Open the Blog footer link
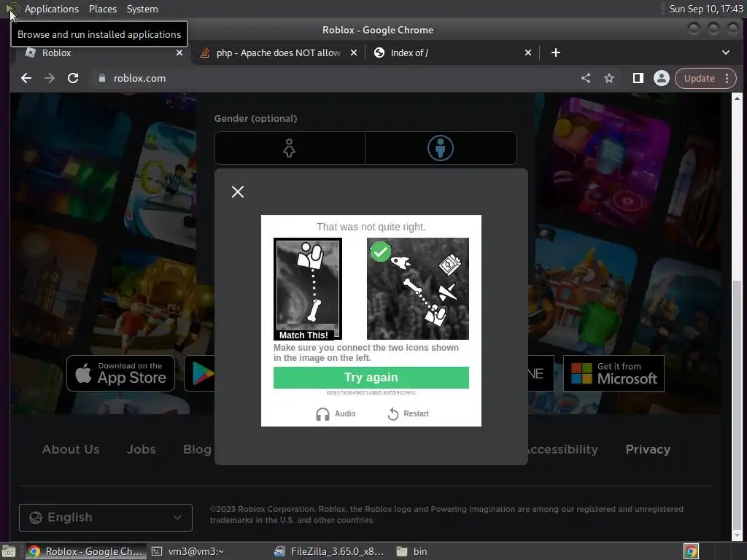The image size is (747, 560). [197, 449]
